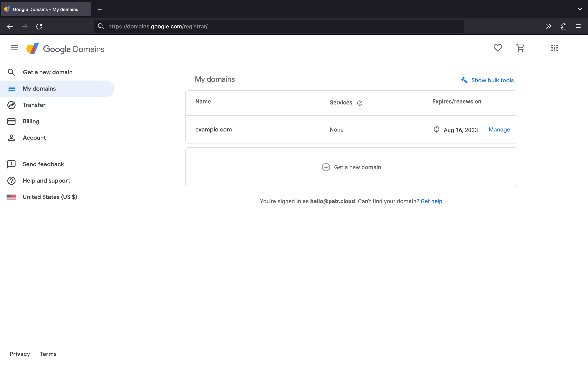Open the Privacy link in footer
This screenshot has height=368, width=588.
(x=20, y=354)
